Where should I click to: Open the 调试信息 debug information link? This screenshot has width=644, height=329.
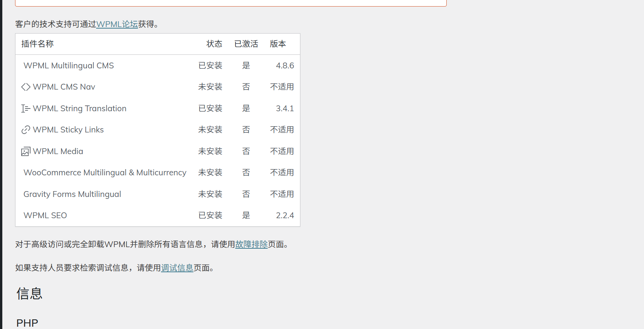click(x=177, y=268)
